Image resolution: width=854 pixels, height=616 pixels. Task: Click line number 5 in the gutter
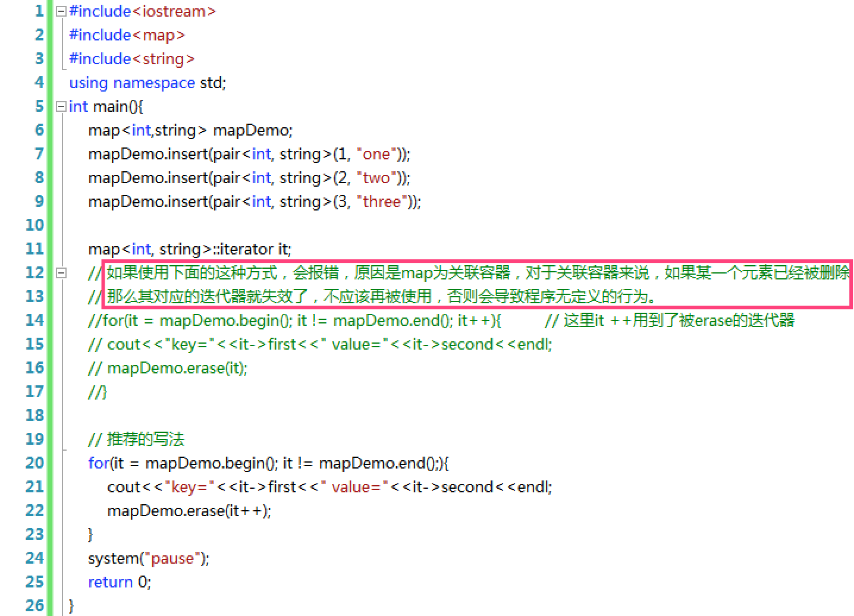39,106
